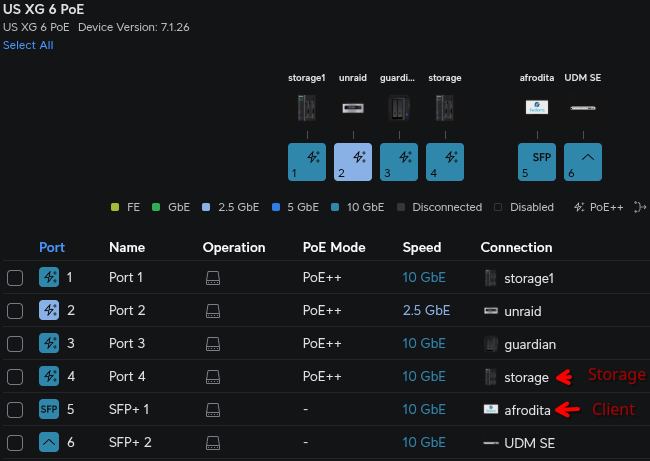650x461 pixels.
Task: Enable the checkbox for SFP+ 2 row
Action: click(15, 442)
